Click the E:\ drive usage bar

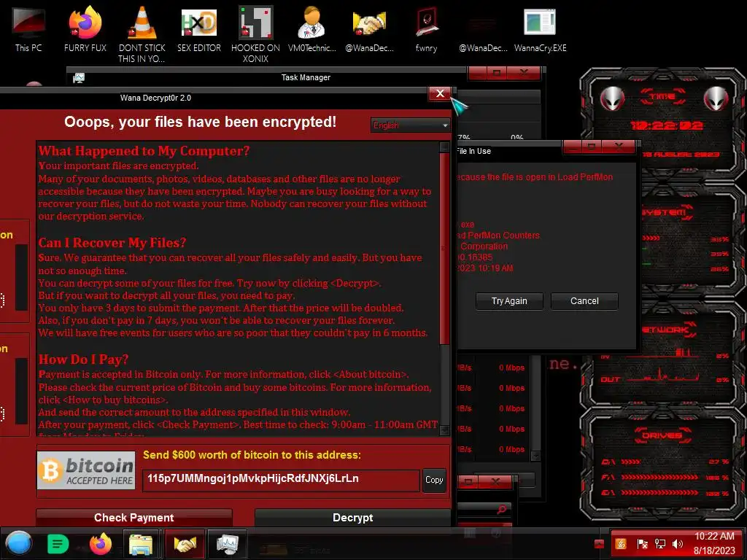point(659,493)
